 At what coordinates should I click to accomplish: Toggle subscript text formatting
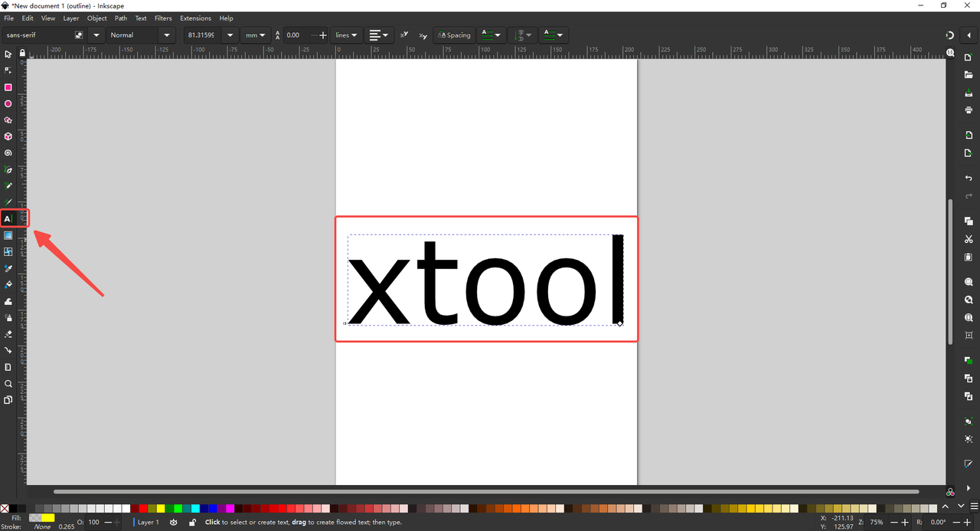pos(423,35)
